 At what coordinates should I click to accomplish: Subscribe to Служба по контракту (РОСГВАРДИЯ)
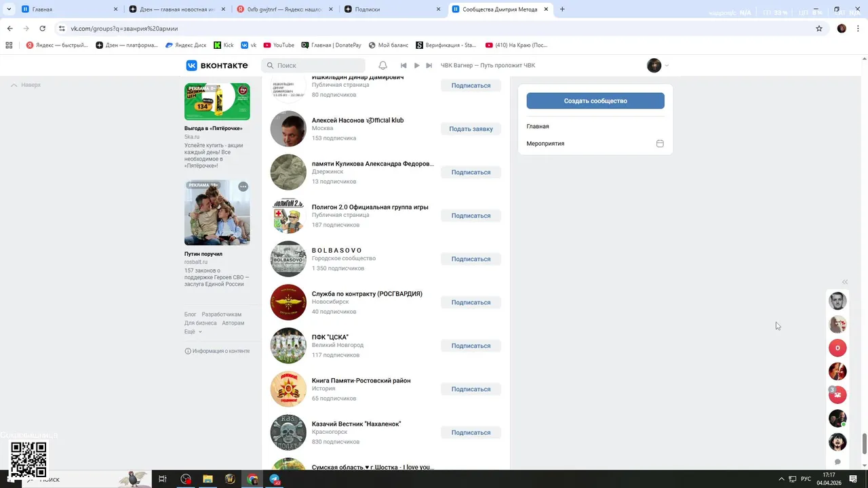[471, 302]
